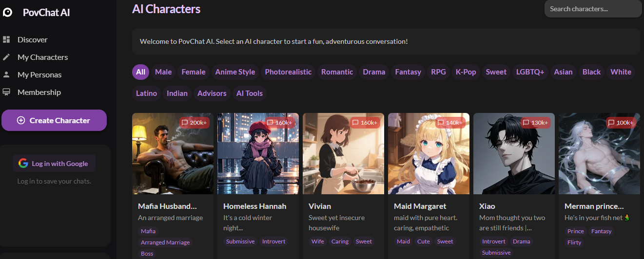Filter characters by Male
Image resolution: width=644 pixels, height=259 pixels.
click(x=163, y=72)
